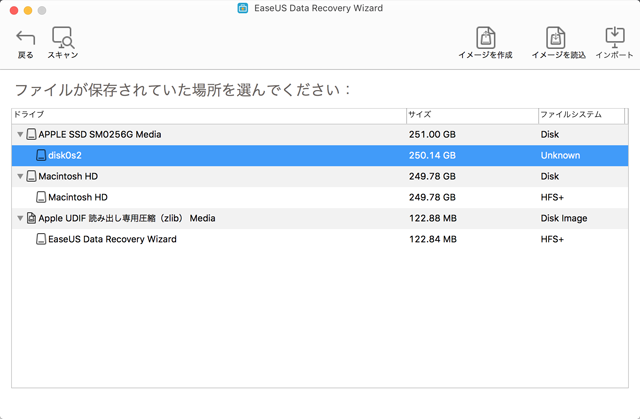Click volume icon of EaseUS Data Recovery Wizard

(x=41, y=239)
